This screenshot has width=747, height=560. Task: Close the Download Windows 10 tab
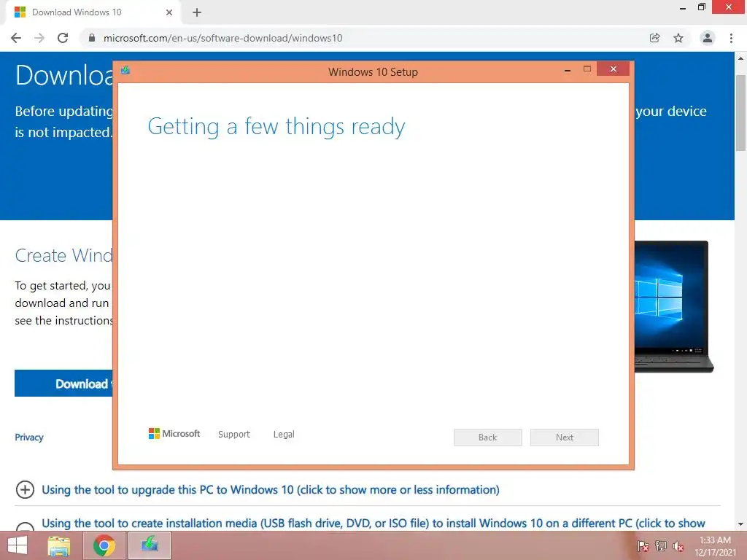169,12
